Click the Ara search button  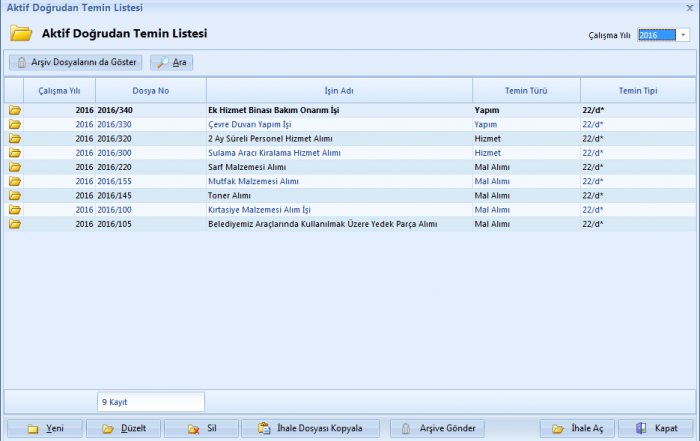pyautogui.click(x=171, y=62)
